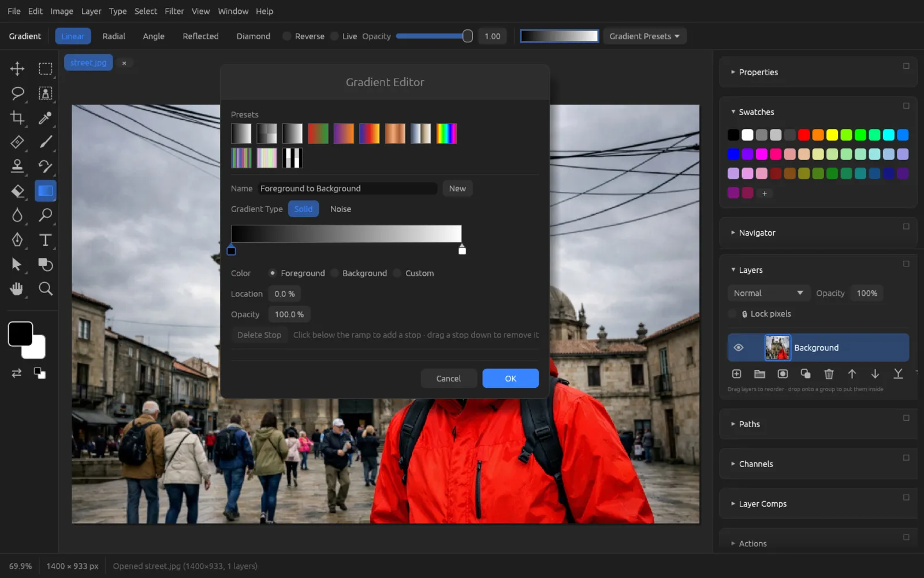Choose the Radial gradient mode
The width and height of the screenshot is (924, 578).
(114, 36)
